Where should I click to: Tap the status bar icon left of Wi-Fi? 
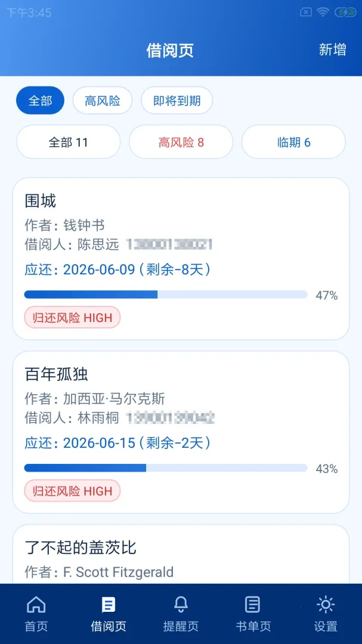(306, 13)
